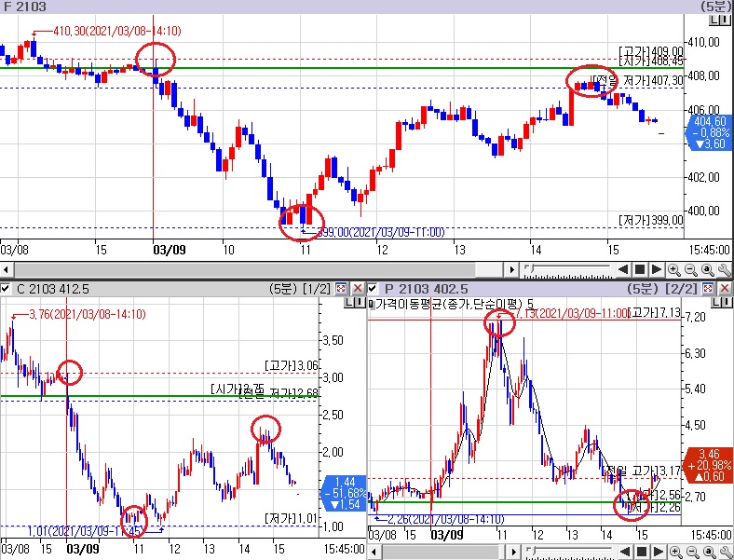The height and width of the screenshot is (560, 734).
Task: Click the left scroll arrow of F 2103 chart
Action: [x=6, y=269]
